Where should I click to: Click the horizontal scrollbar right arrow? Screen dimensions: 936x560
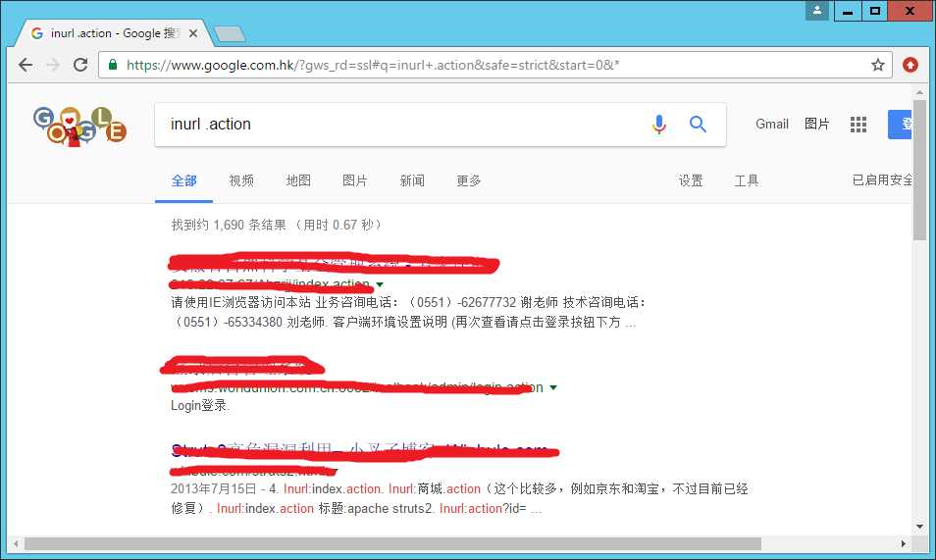tap(904, 544)
